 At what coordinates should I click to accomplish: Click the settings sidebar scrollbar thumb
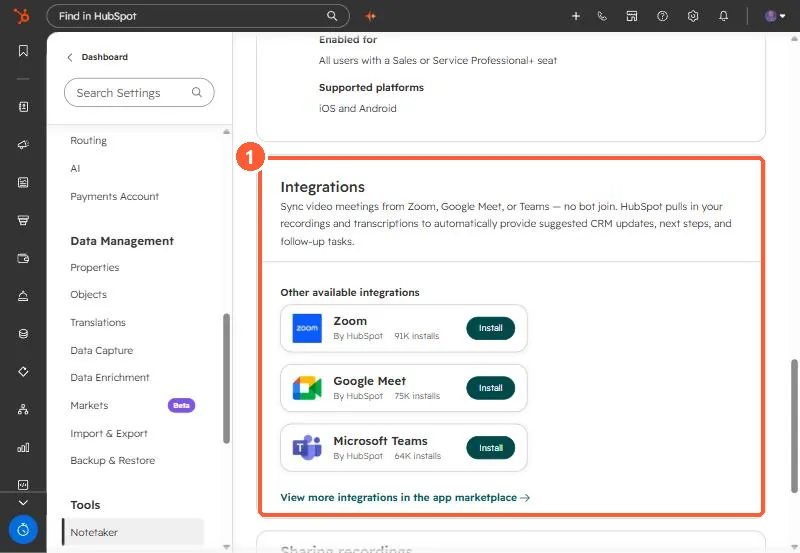227,379
